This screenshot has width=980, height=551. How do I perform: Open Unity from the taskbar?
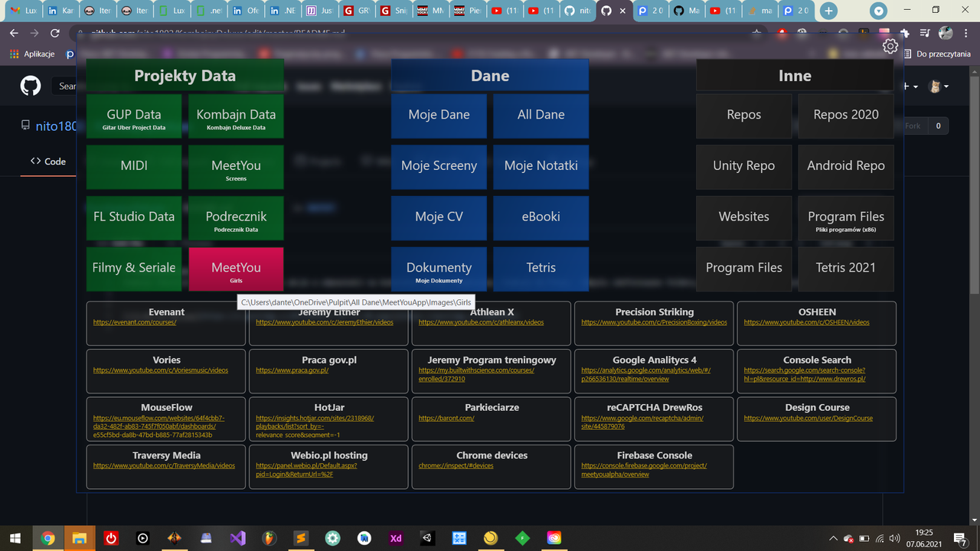coord(427,538)
